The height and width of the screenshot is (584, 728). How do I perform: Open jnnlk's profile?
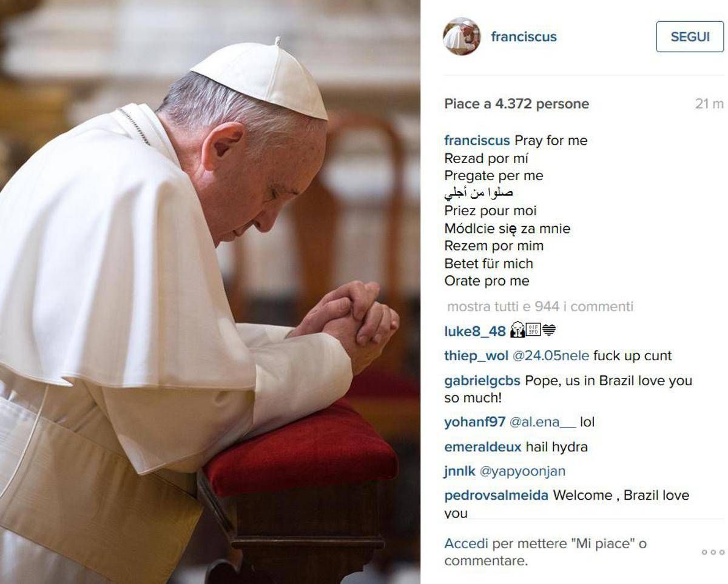coord(460,471)
